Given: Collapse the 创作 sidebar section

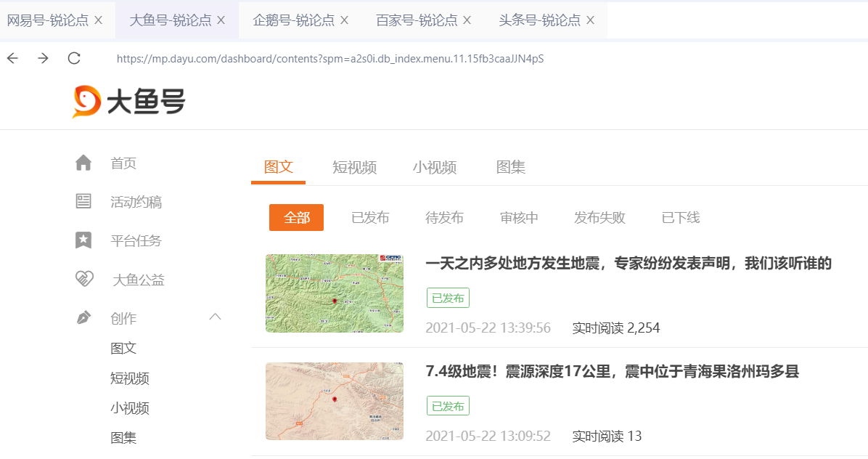Looking at the screenshot, I should 215,317.
